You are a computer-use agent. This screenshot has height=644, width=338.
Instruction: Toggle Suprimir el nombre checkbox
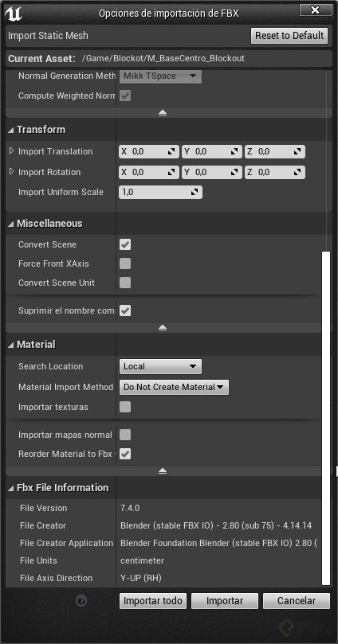tap(125, 310)
